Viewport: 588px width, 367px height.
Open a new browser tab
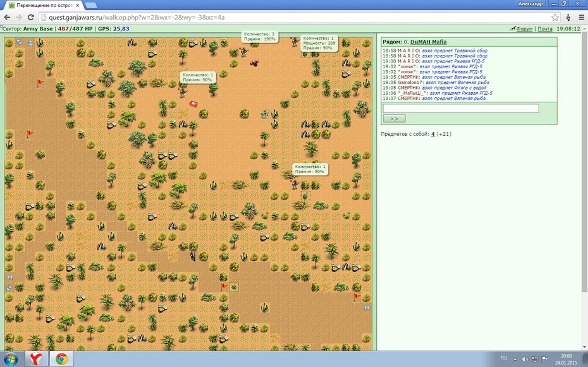pos(91,5)
